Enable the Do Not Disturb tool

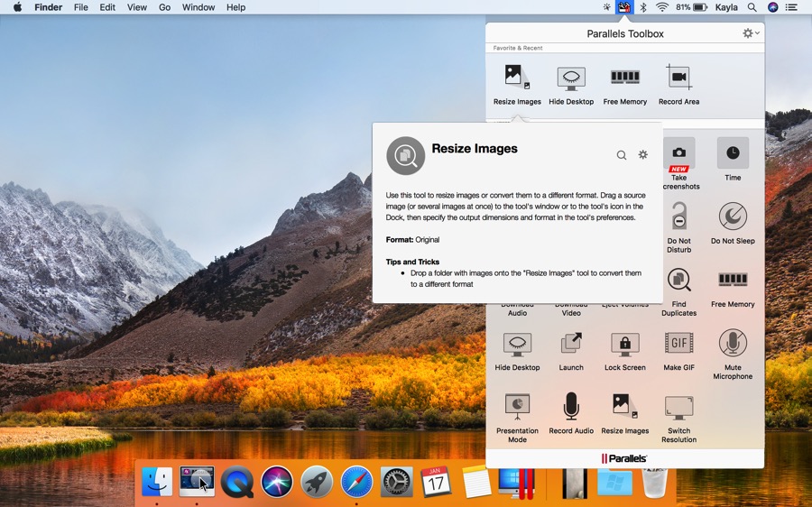coord(678,227)
